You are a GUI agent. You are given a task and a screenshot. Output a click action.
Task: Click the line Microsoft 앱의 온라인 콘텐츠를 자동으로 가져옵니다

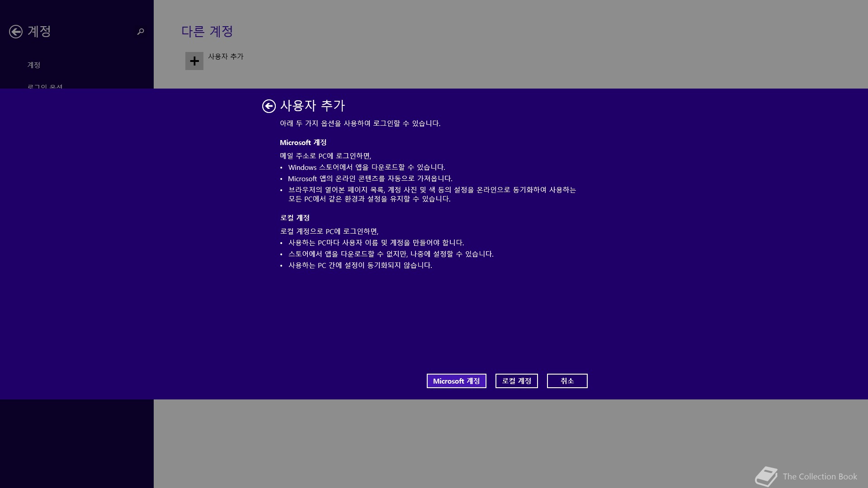click(370, 178)
